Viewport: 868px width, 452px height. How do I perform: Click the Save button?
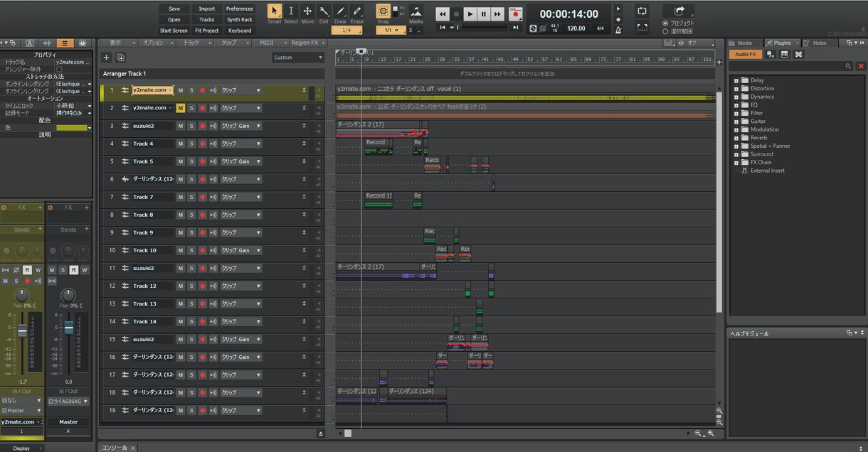pos(174,9)
